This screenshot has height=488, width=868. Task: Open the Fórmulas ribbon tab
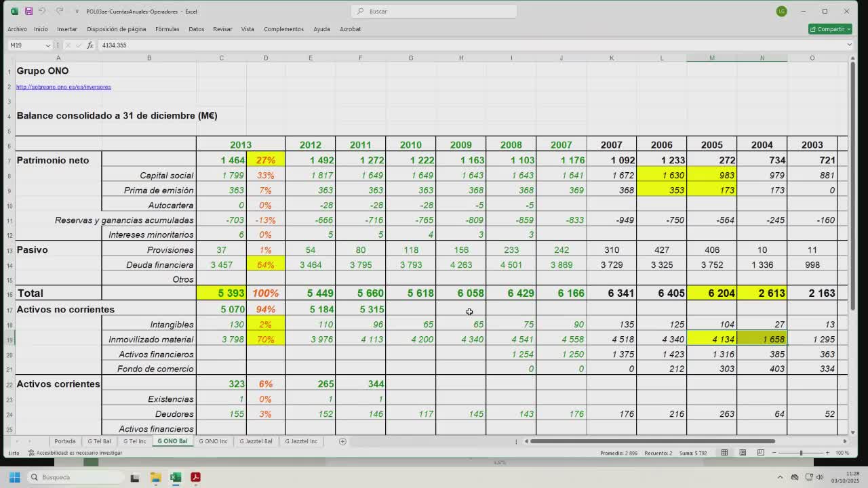(x=167, y=29)
